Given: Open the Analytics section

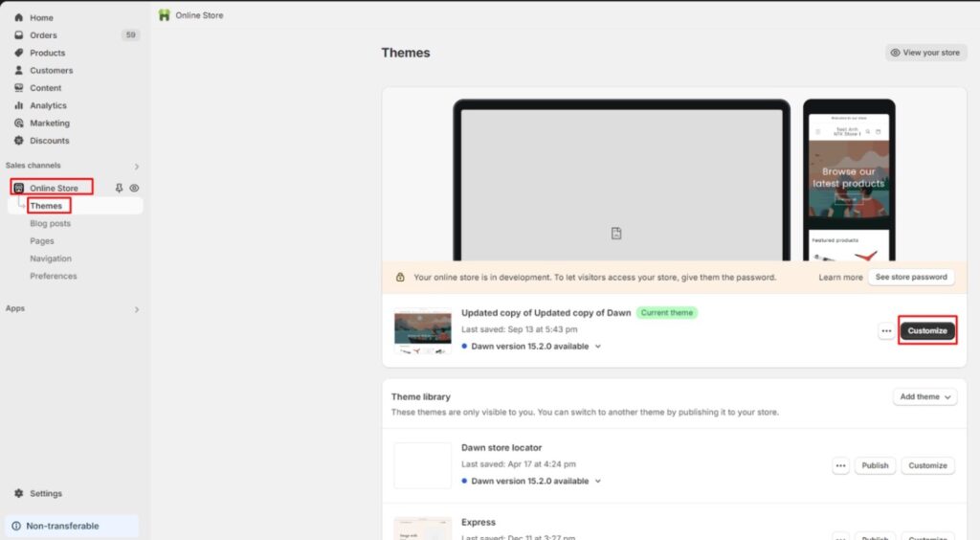Looking at the screenshot, I should (x=48, y=105).
